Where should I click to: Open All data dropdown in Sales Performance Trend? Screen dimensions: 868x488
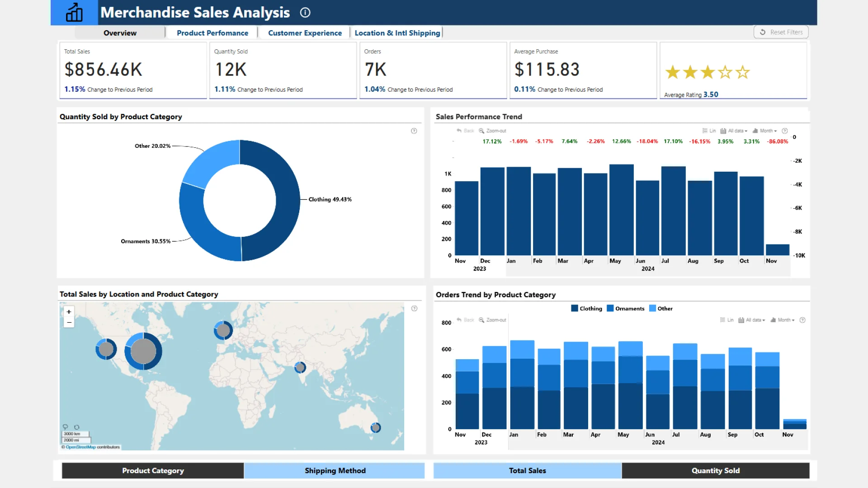pos(734,131)
